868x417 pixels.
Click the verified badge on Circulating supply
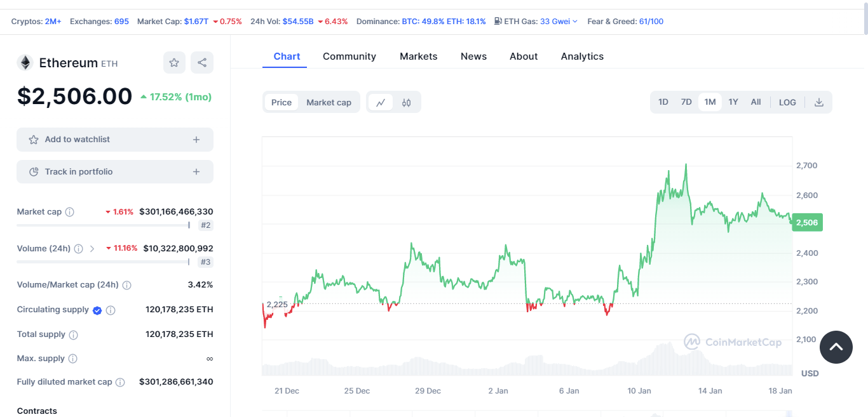[x=97, y=310]
